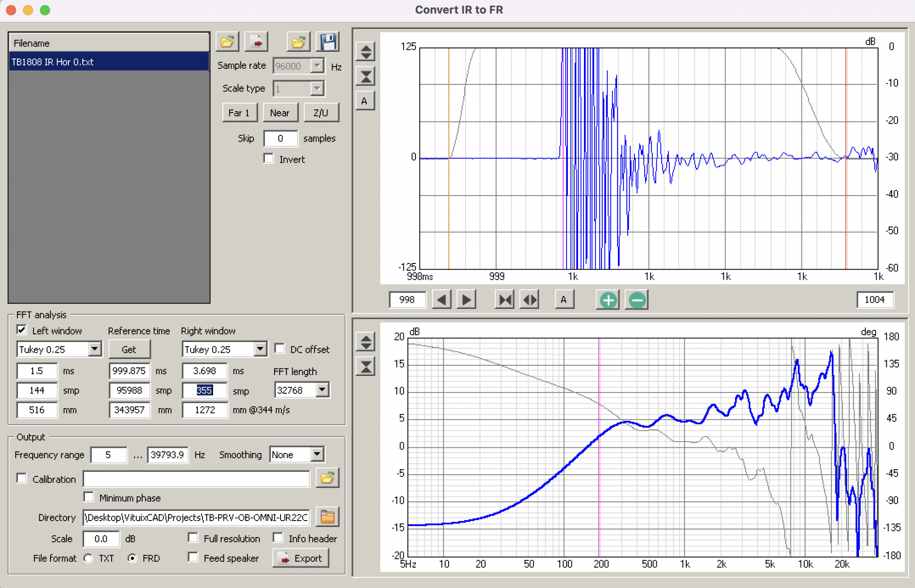Browse for calibration file folder icon
Image resolution: width=915 pixels, height=588 pixels.
pos(327,478)
